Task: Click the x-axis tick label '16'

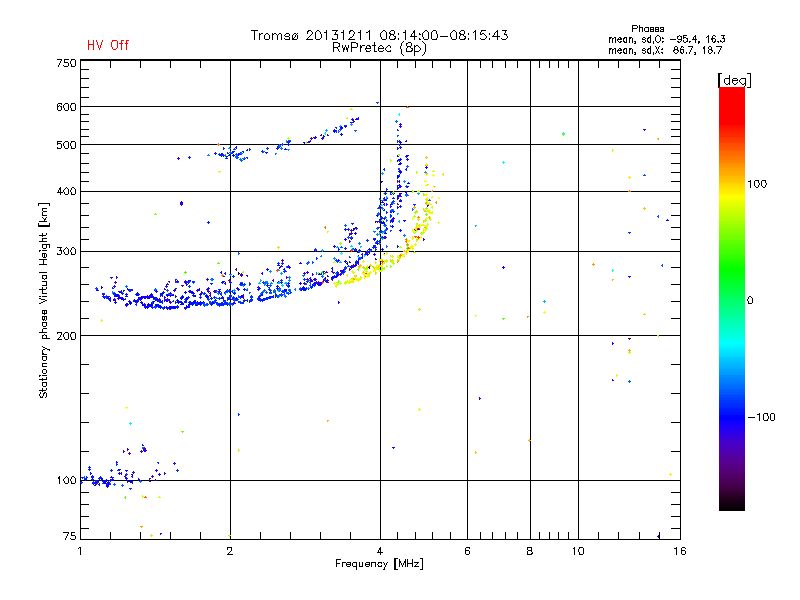Action: click(680, 551)
